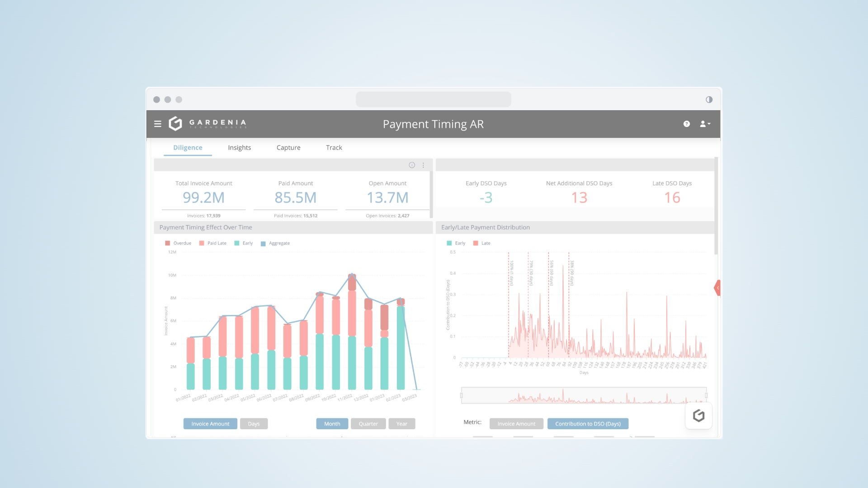Select the Year grouping button
Viewport: 868px width, 488px height.
coord(402,424)
